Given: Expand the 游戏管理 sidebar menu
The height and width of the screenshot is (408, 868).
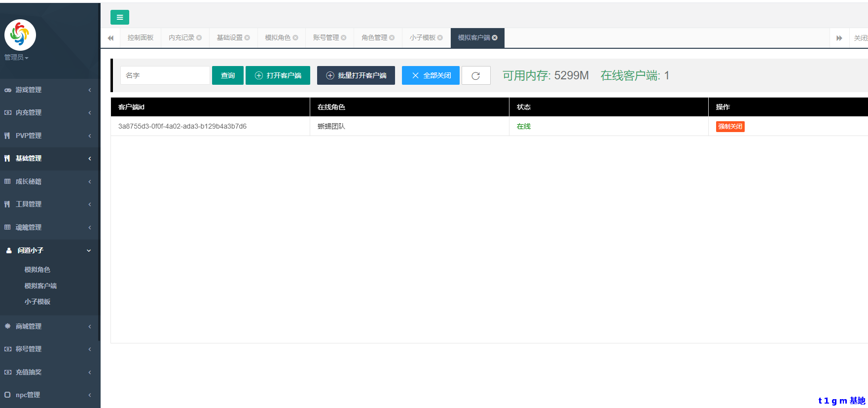Looking at the screenshot, I should (48, 90).
